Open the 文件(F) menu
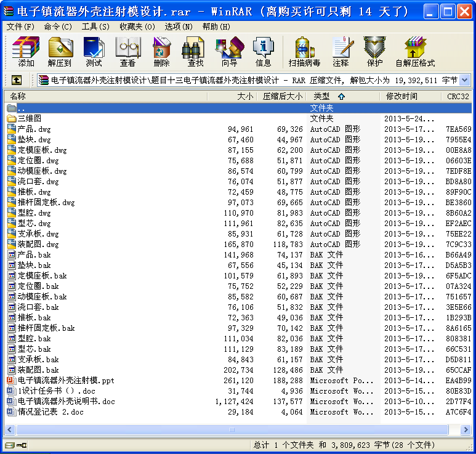 tap(20, 26)
